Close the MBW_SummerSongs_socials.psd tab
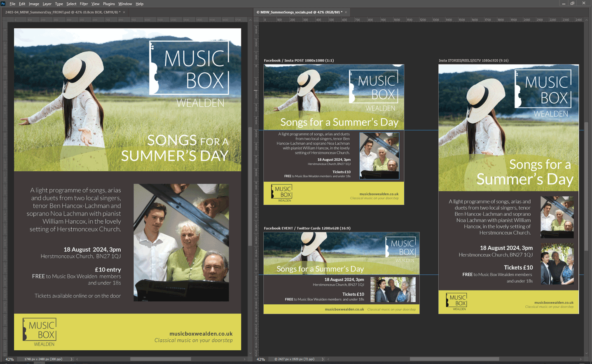 (x=346, y=12)
